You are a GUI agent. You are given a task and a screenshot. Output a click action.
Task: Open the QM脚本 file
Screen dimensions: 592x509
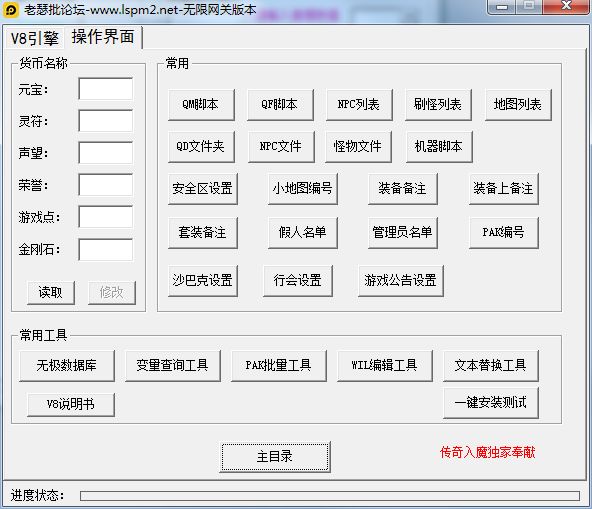click(201, 105)
